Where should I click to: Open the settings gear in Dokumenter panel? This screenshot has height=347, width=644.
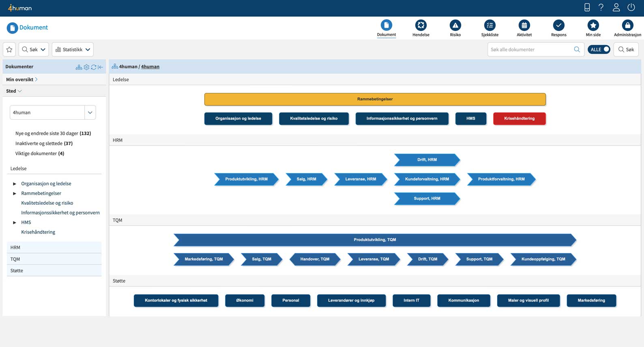coord(86,67)
